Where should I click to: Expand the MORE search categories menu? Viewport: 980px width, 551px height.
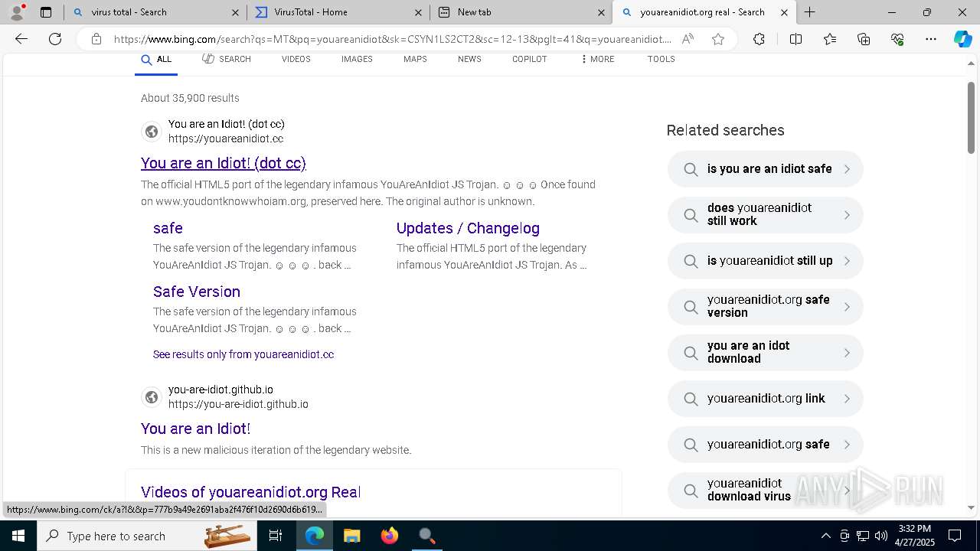597,60
